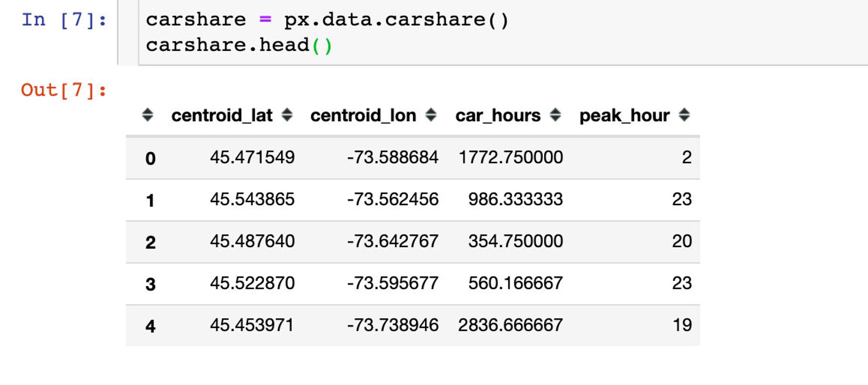This screenshot has width=868, height=385.
Task: Sort by the index column arrows
Action: [x=148, y=115]
